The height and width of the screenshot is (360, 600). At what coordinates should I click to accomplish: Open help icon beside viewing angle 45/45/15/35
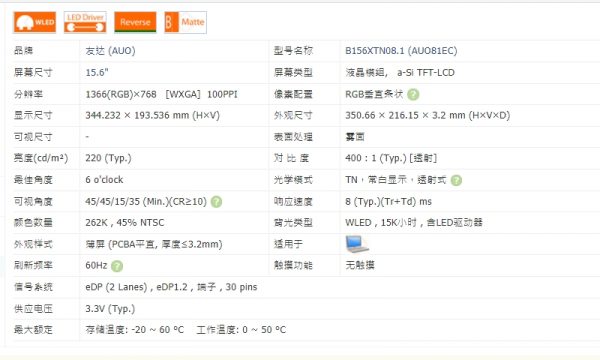click(x=216, y=202)
